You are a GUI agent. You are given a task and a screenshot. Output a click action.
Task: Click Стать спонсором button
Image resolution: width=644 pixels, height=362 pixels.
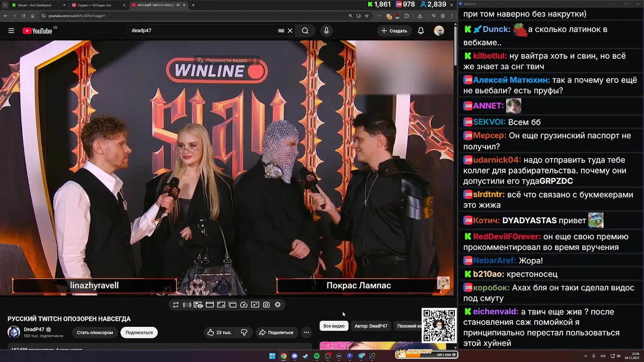pyautogui.click(x=95, y=332)
